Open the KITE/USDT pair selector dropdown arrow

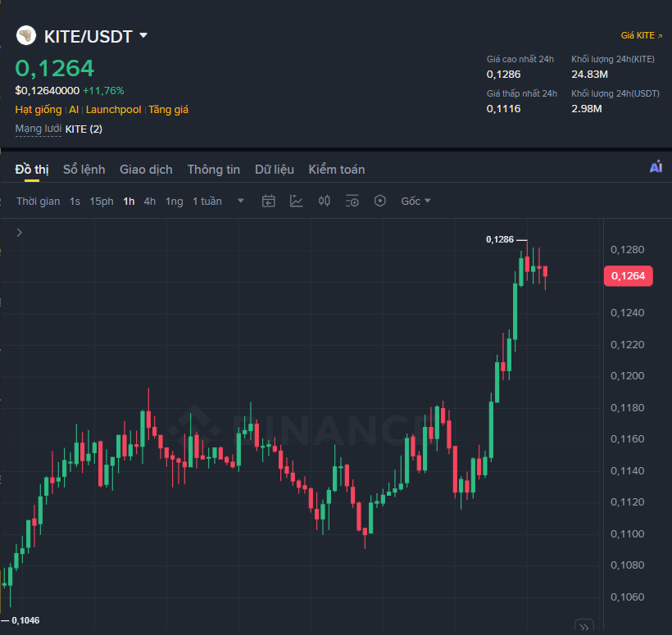point(143,35)
